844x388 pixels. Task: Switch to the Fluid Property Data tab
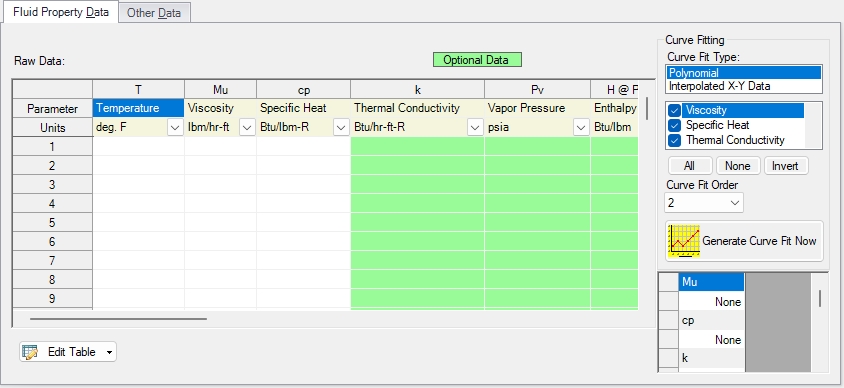(x=61, y=12)
